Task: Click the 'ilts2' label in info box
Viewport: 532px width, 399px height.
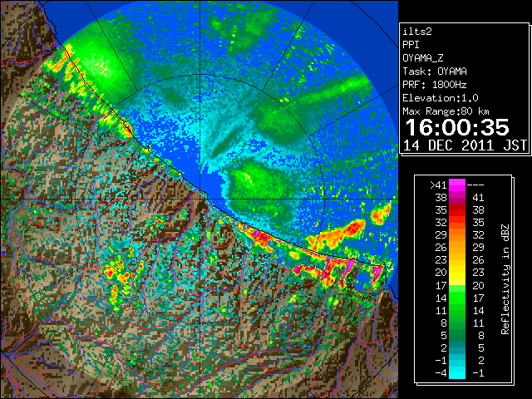Action: pos(417,32)
